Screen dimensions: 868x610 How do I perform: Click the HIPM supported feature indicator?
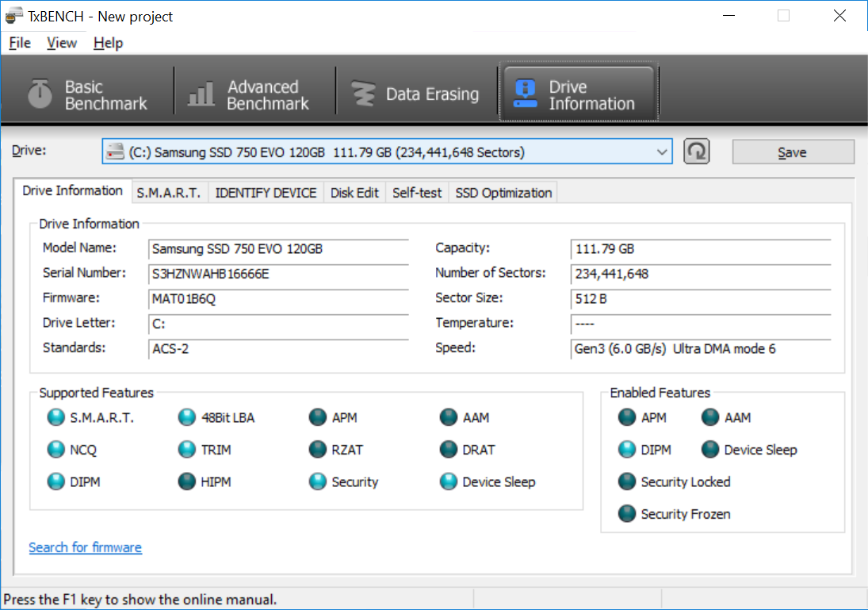tap(187, 481)
